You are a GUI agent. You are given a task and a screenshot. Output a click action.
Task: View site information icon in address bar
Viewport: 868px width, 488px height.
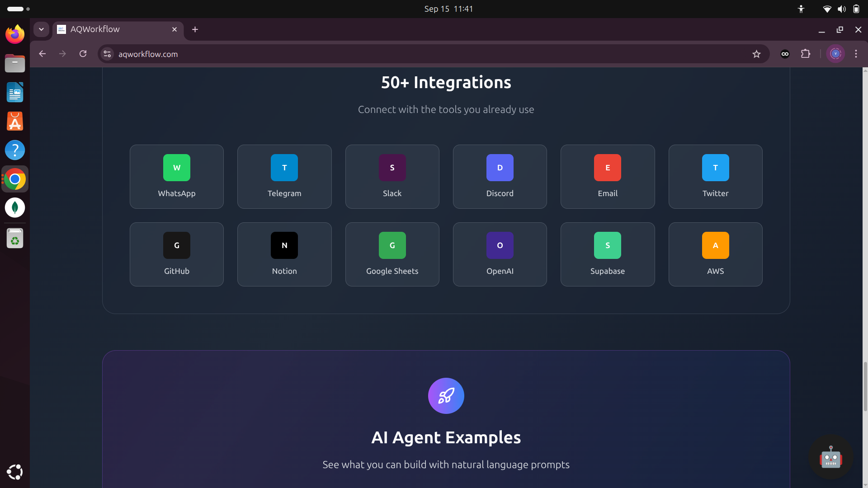click(x=107, y=54)
